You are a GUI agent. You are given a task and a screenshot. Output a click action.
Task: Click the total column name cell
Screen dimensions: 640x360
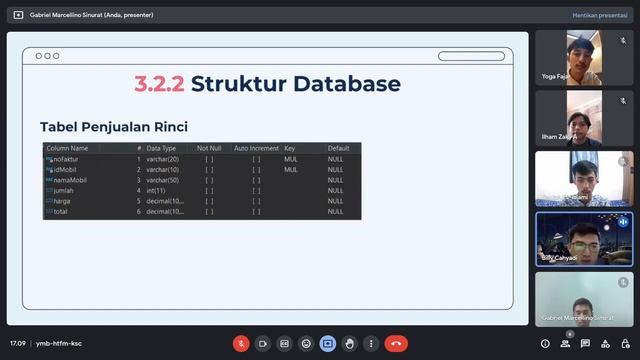click(x=60, y=211)
